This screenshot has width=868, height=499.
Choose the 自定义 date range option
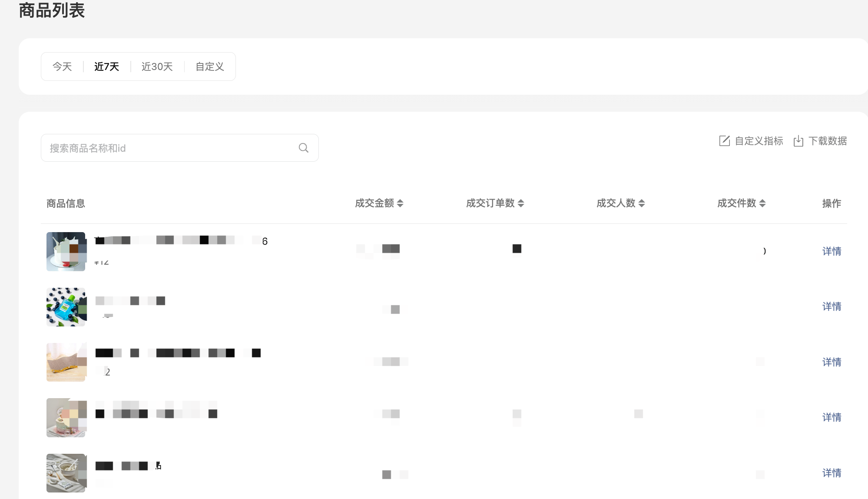pos(210,67)
